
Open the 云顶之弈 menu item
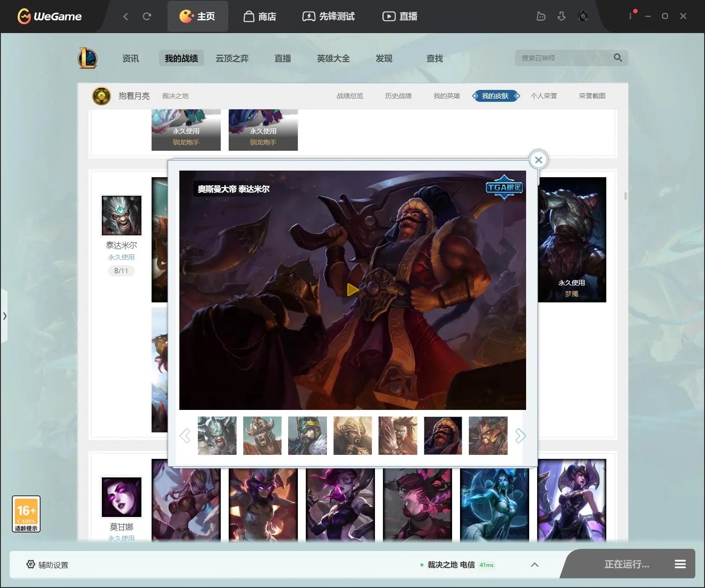pyautogui.click(x=232, y=58)
